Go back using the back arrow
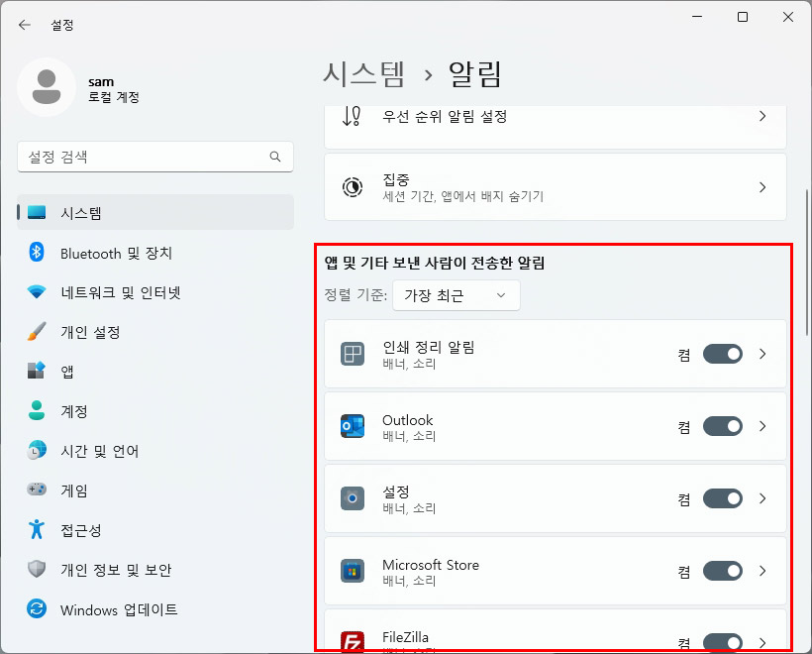This screenshot has width=812, height=654. (x=24, y=25)
